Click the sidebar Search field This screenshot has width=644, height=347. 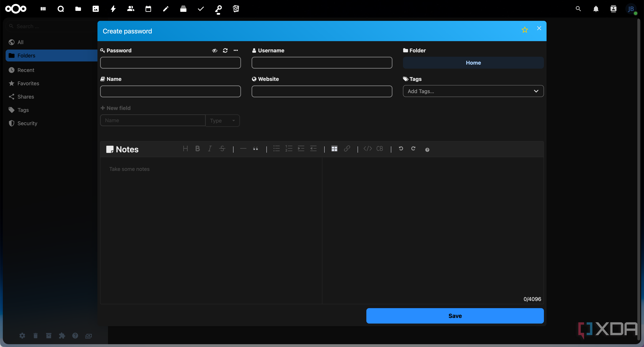point(52,26)
